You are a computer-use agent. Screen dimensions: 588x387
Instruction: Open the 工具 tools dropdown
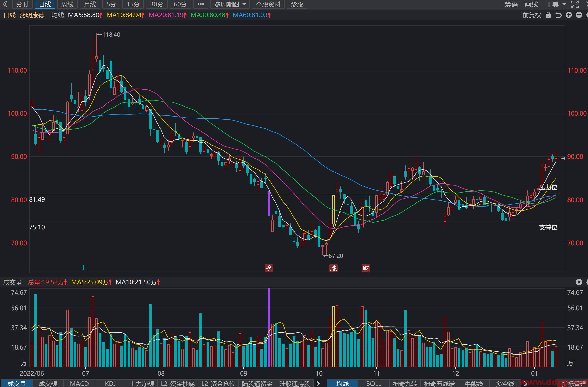tap(556, 4)
